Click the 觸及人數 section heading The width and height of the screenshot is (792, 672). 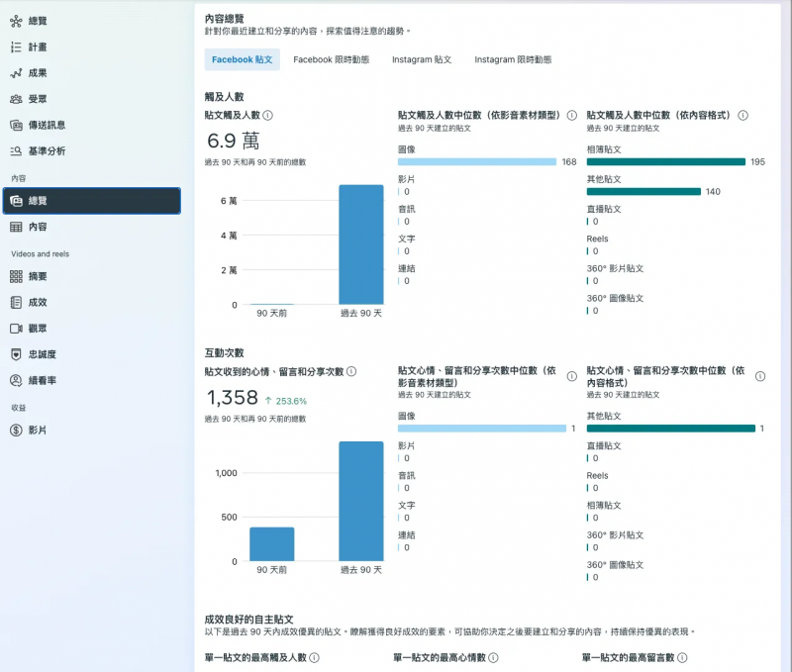(225, 96)
